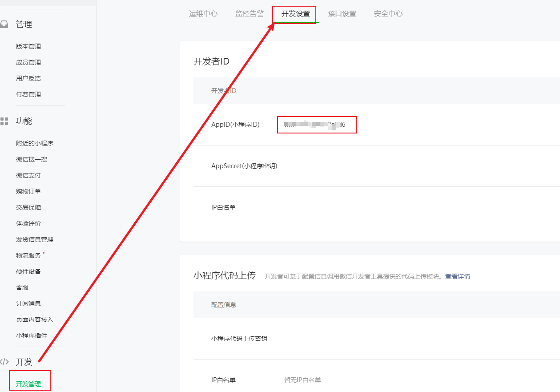560x392 pixels.
Task: Click the 配置信息 header
Action: (x=224, y=305)
